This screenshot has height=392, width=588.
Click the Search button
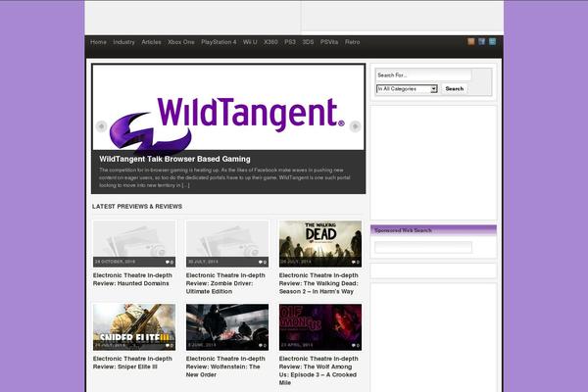pos(455,89)
